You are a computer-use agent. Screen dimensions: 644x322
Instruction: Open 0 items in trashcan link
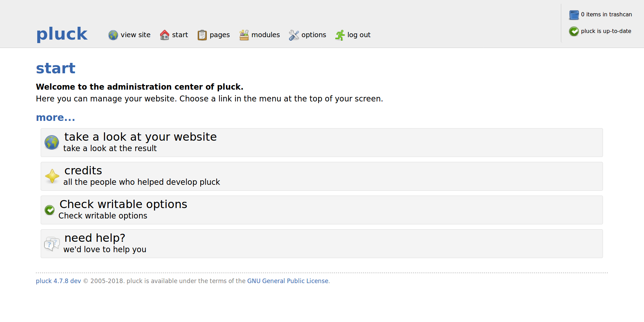tap(606, 15)
